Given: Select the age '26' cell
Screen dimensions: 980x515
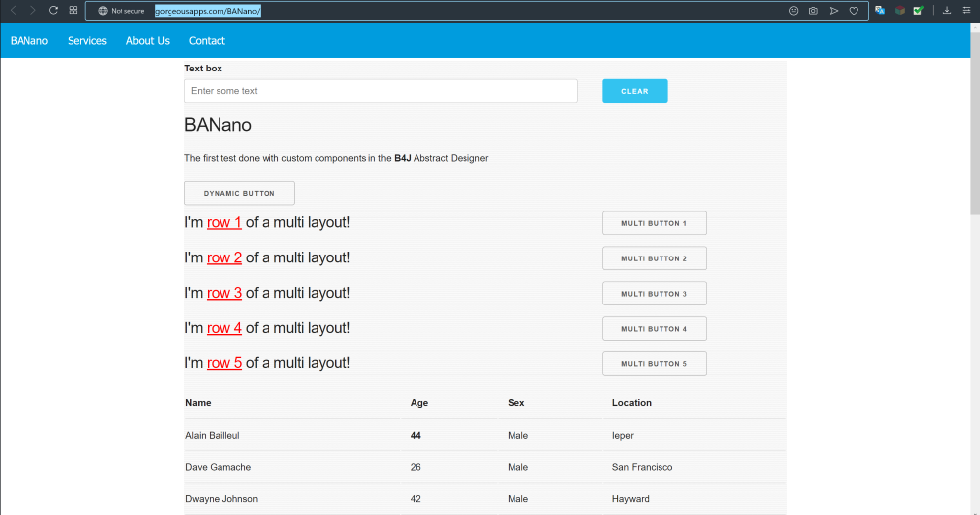Looking at the screenshot, I should pyautogui.click(x=416, y=467).
